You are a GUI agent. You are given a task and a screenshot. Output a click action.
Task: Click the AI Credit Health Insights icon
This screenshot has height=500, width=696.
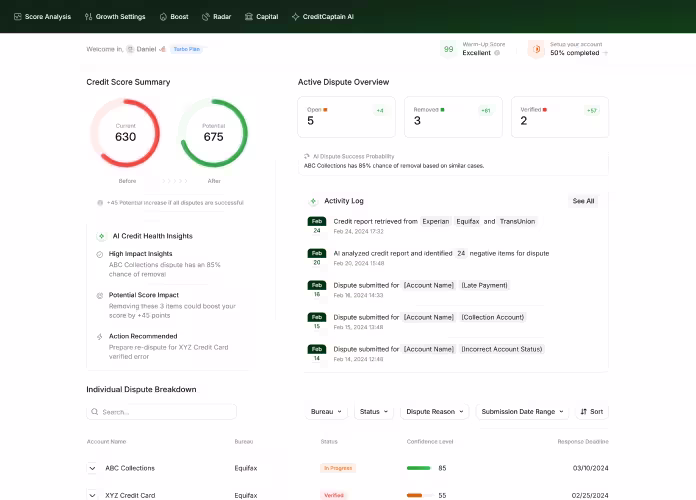(101, 236)
